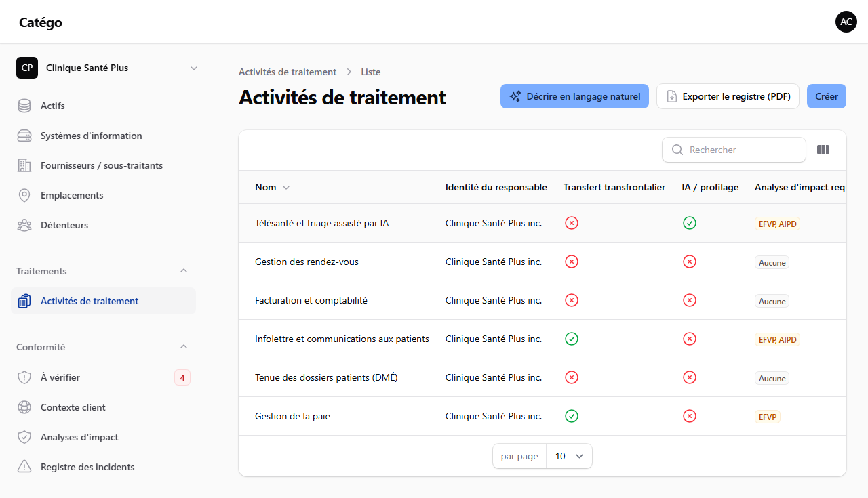Screen dimensions: 868x498
Task: Go to Actifs in sidebar
Action: coord(103,106)
